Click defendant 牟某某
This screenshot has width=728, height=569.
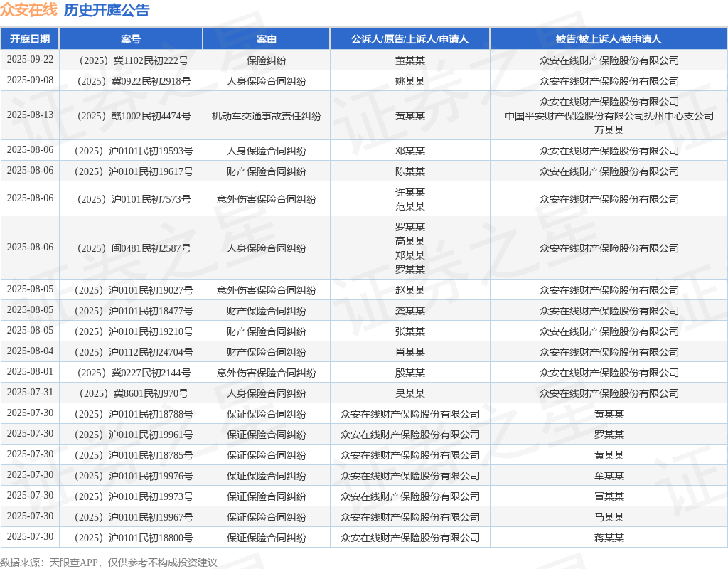[609, 476]
